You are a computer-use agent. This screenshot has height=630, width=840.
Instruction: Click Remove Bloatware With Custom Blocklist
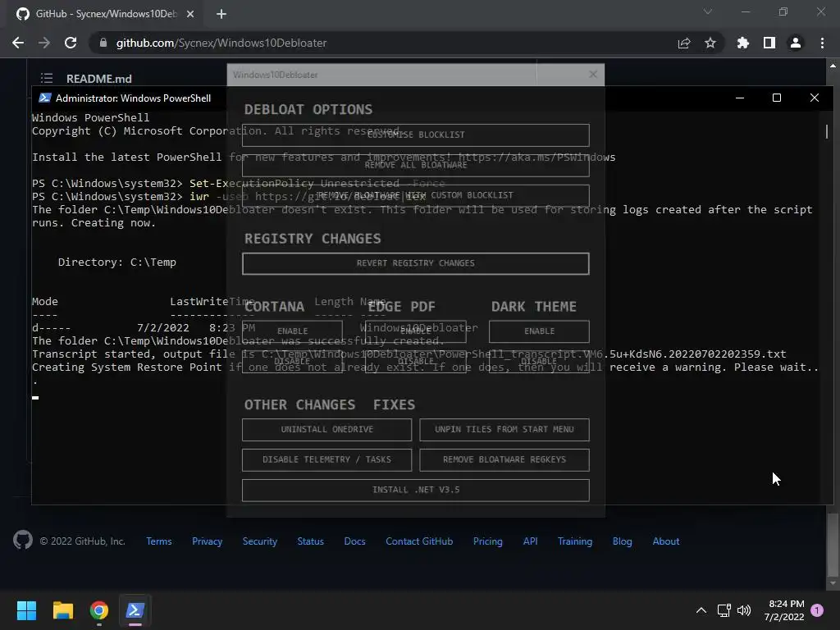(x=416, y=195)
